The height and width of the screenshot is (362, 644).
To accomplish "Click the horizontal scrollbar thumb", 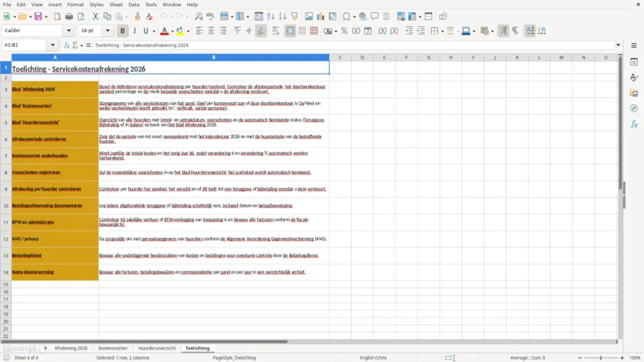I will (144, 341).
